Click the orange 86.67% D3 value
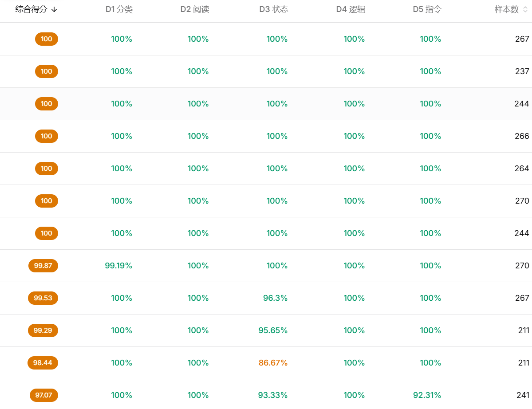532x409 pixels. [x=273, y=363]
